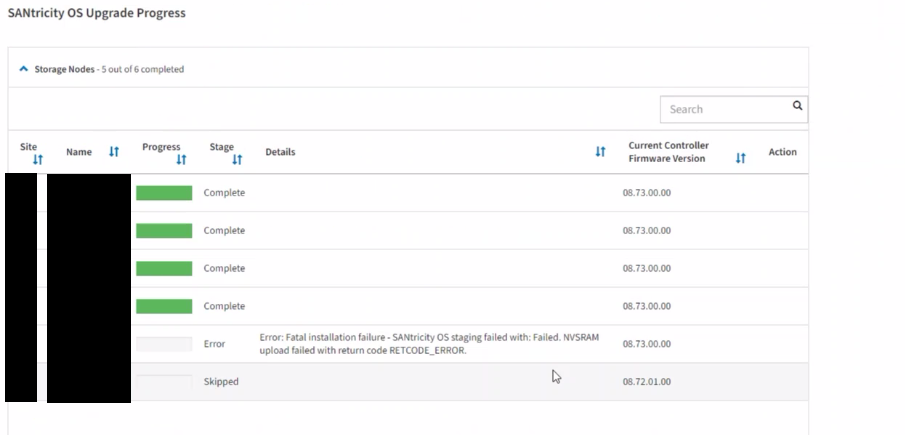This screenshot has height=435, width=905.
Task: Click the SANtricity OS Upgrade Progress heading
Action: [96, 13]
